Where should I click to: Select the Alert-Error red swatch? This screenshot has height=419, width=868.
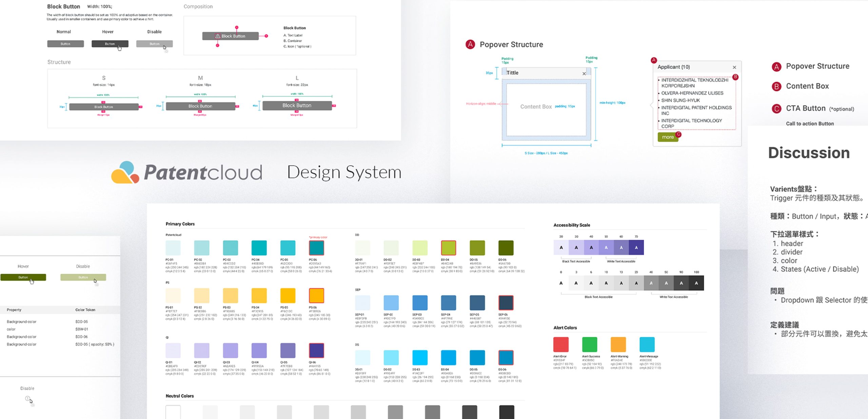(x=561, y=344)
